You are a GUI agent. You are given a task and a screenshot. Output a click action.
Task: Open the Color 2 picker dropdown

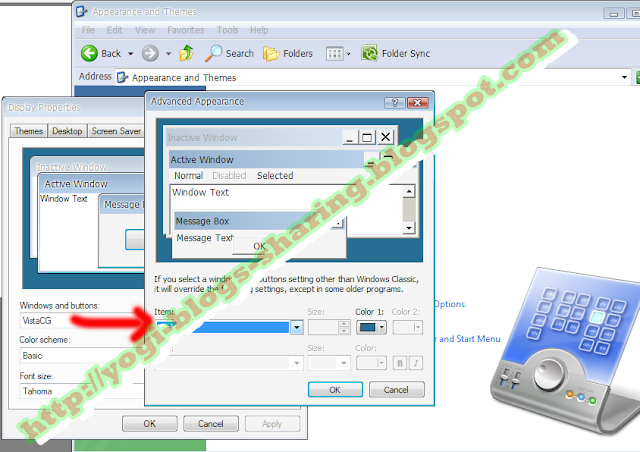coord(417,327)
